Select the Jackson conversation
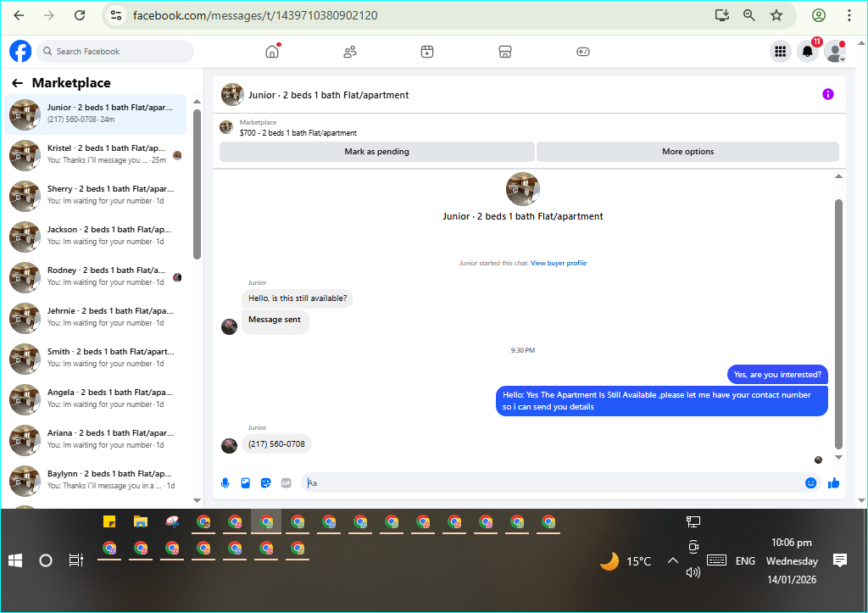Image resolution: width=868 pixels, height=613 pixels. [96, 237]
